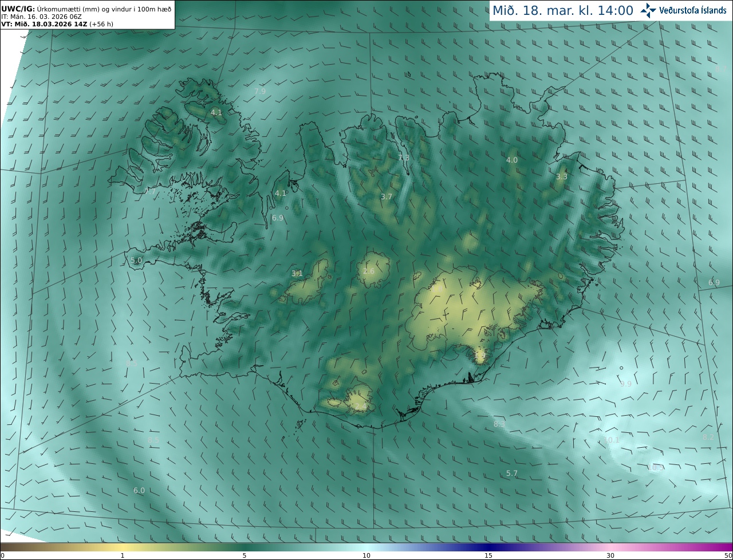Click the 2.4 value on the southern glacier

point(360,407)
